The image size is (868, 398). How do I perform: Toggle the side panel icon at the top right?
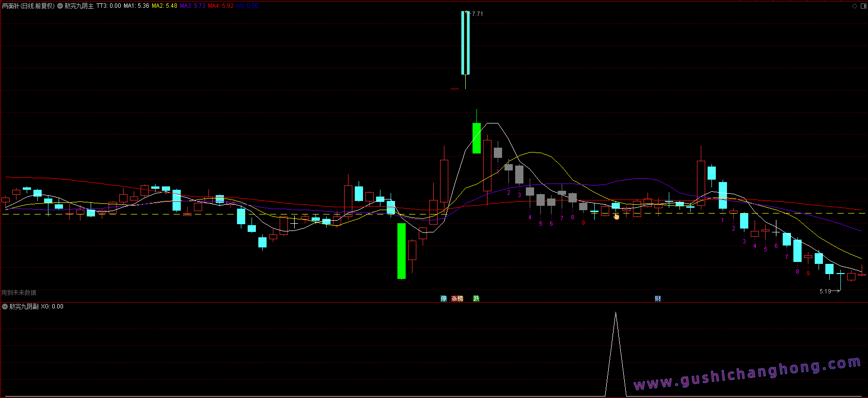[863, 6]
